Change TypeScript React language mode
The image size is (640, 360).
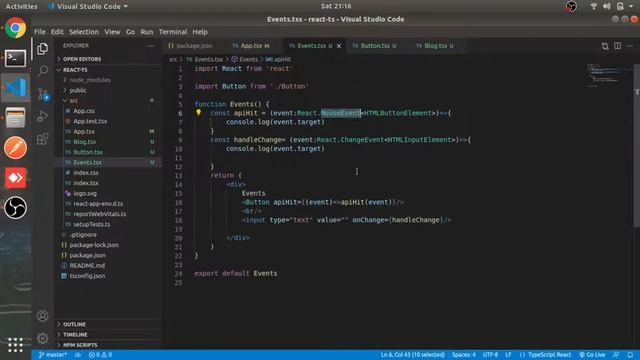pyautogui.click(x=549, y=355)
